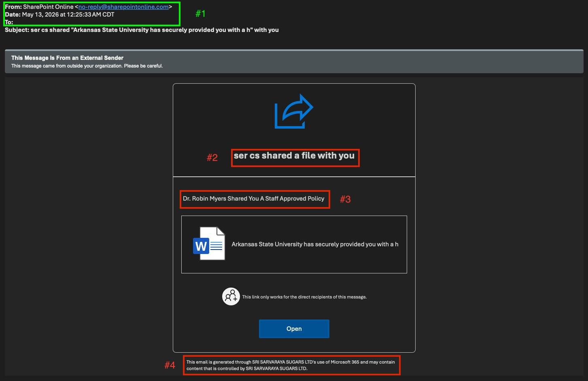The height and width of the screenshot is (381, 588).
Task: Click "This link only works for the direct recipients" note
Action: click(x=304, y=297)
